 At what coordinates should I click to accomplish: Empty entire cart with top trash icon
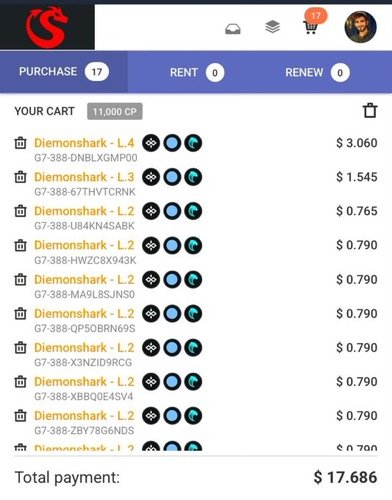tap(370, 111)
